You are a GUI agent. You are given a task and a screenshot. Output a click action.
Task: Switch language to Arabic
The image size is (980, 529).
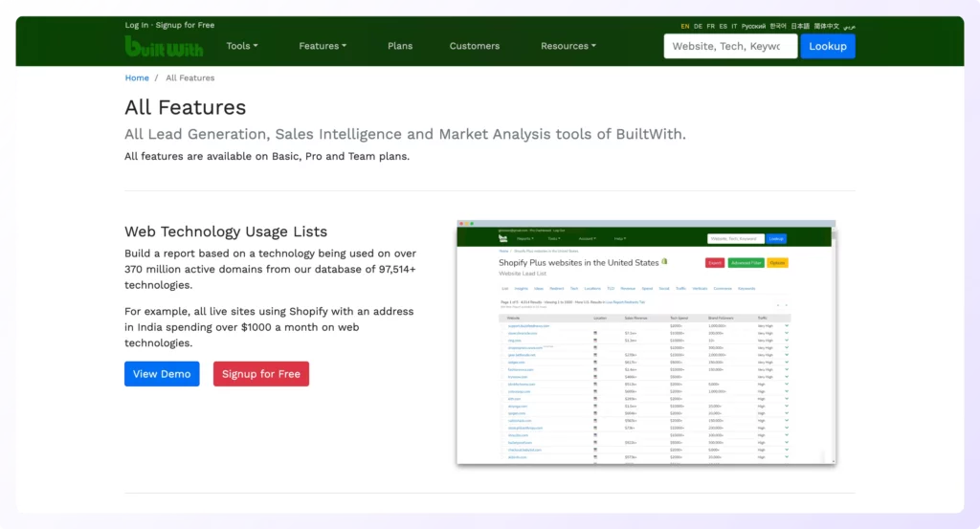click(849, 26)
